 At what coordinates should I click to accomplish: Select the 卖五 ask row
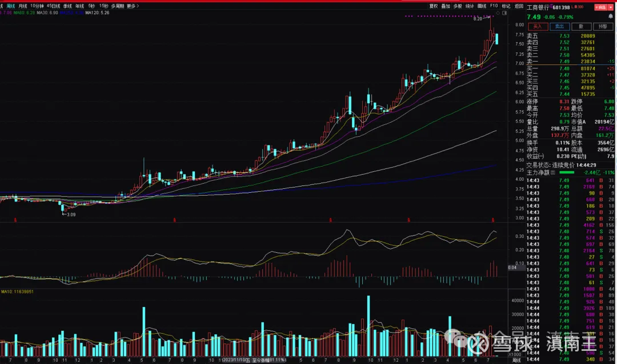pyautogui.click(x=571, y=36)
